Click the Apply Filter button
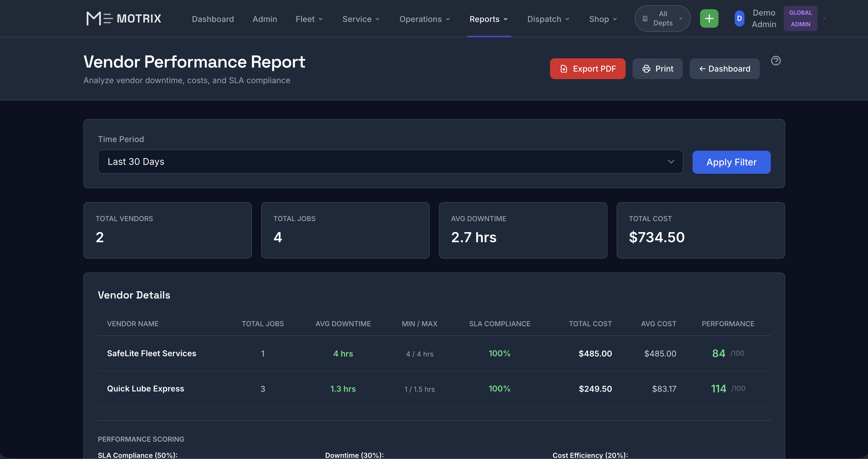 click(x=731, y=162)
